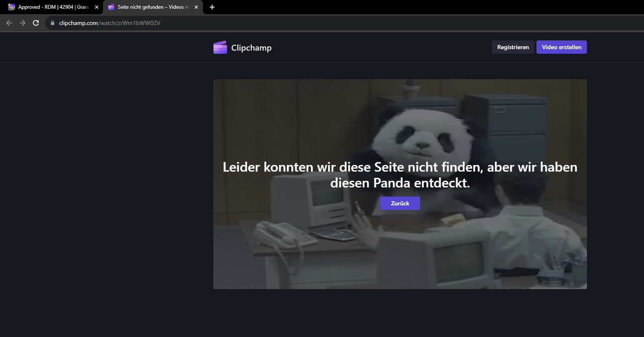Switch to the 'Approved - RDM | 42904' tab
Screen dimensions: 644x337
click(x=54, y=7)
